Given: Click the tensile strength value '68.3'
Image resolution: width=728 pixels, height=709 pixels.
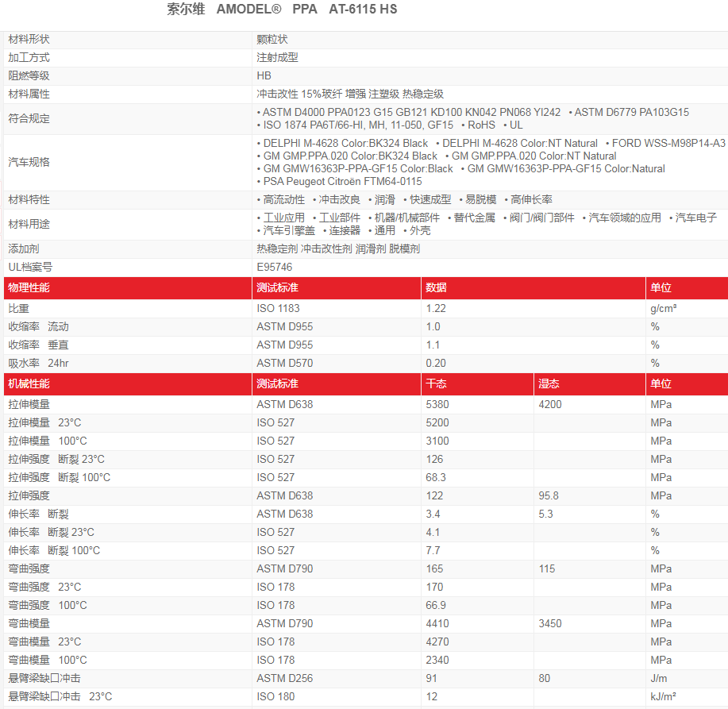Looking at the screenshot, I should tap(436, 478).
